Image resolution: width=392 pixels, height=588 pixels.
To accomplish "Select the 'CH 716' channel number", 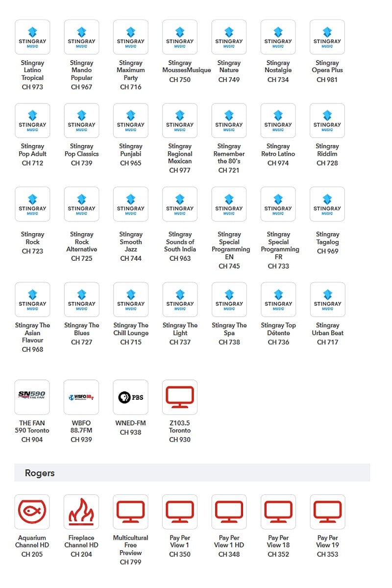I will click(131, 87).
